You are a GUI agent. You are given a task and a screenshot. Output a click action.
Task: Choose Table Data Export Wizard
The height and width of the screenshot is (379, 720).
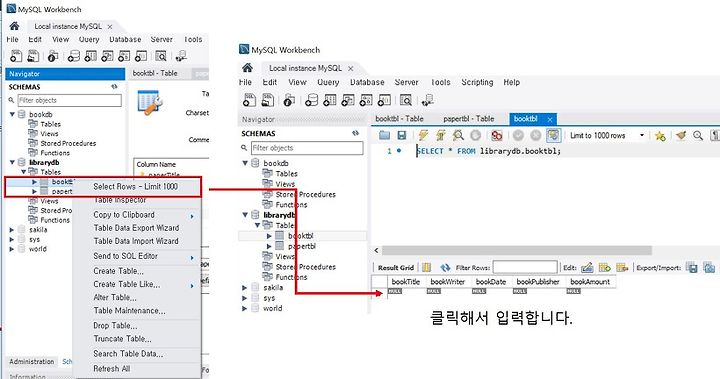pyautogui.click(x=136, y=228)
